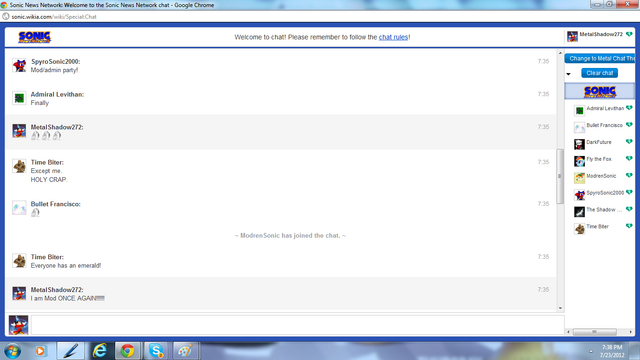Viewport: 640px width, 360px height.
Task: Click the emerald icon next to DarkFuture
Action: pyautogui.click(x=629, y=142)
